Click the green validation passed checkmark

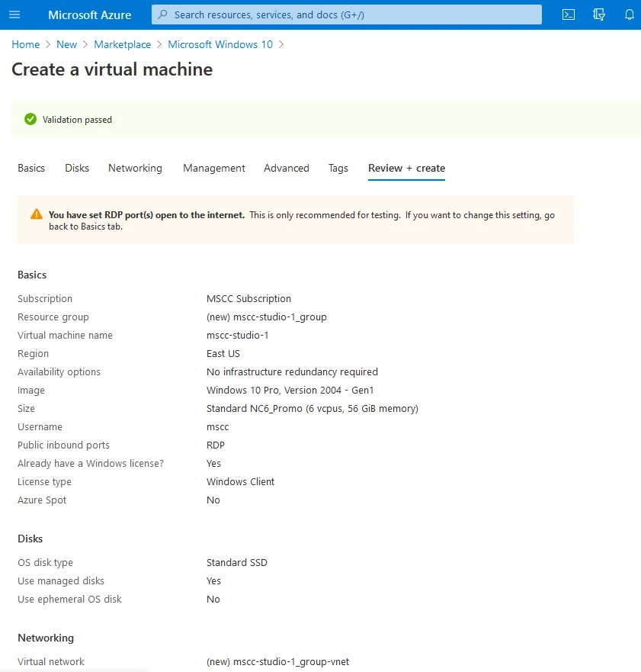coord(30,119)
